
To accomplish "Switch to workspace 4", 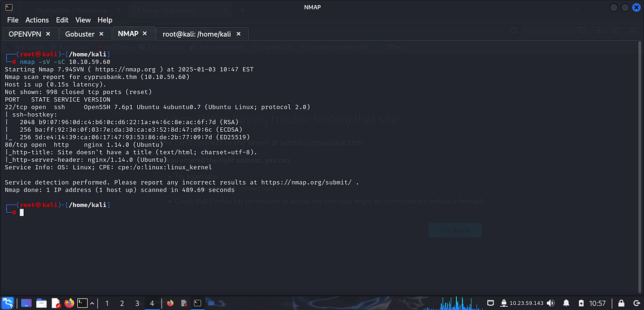I will point(152,304).
